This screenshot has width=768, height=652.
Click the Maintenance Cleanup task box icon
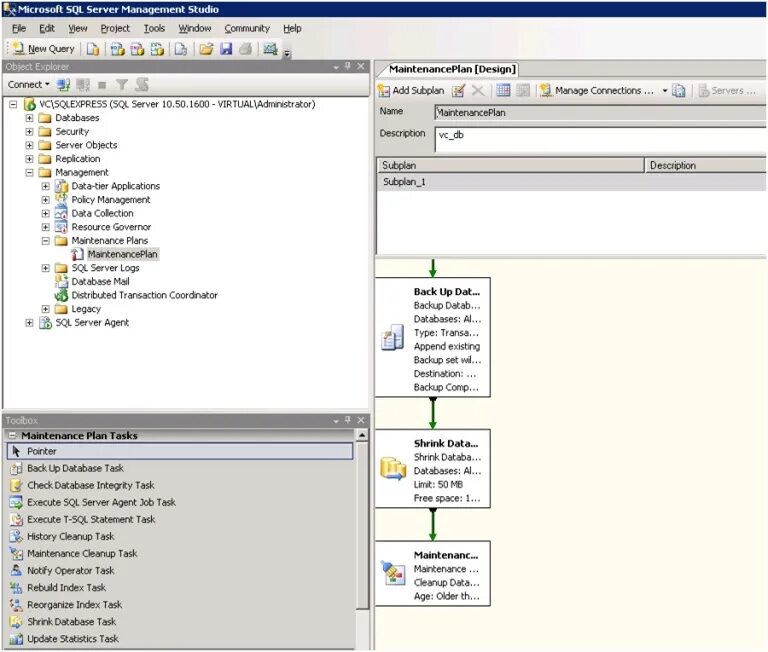click(393, 573)
